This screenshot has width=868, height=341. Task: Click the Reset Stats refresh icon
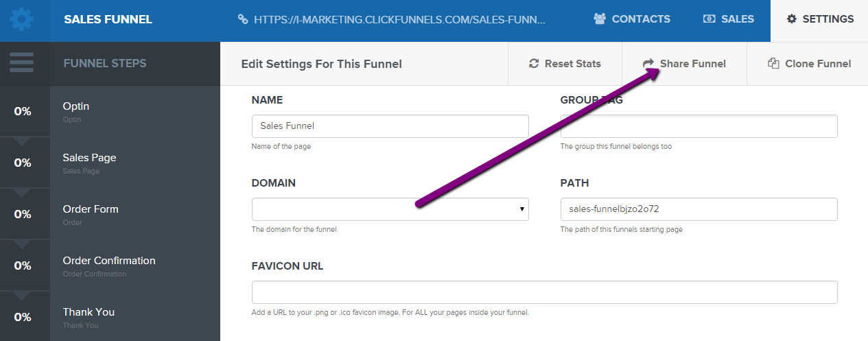pyautogui.click(x=534, y=64)
